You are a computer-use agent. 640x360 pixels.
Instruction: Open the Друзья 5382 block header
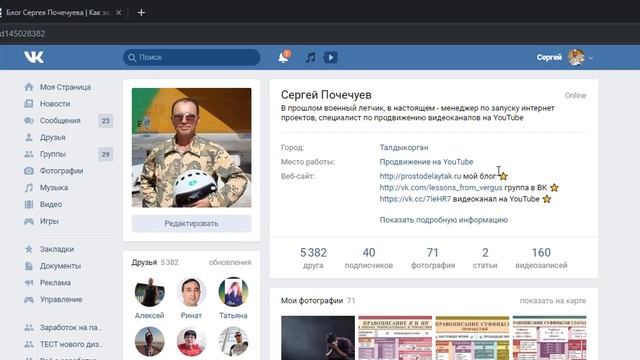pos(155,262)
